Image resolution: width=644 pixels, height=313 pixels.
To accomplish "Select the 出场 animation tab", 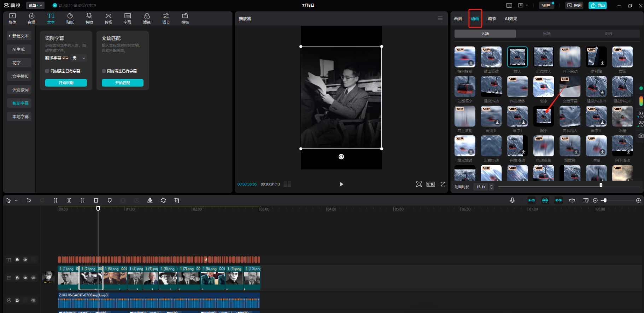I will click(x=547, y=34).
